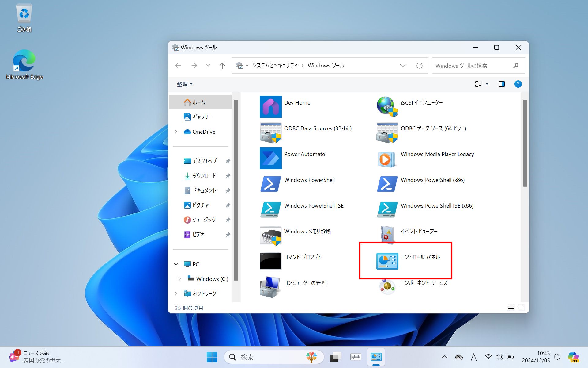This screenshot has width=588, height=368.
Task: Open ODBC データ ソース (64 ビット) icon
Action: pos(387,132)
